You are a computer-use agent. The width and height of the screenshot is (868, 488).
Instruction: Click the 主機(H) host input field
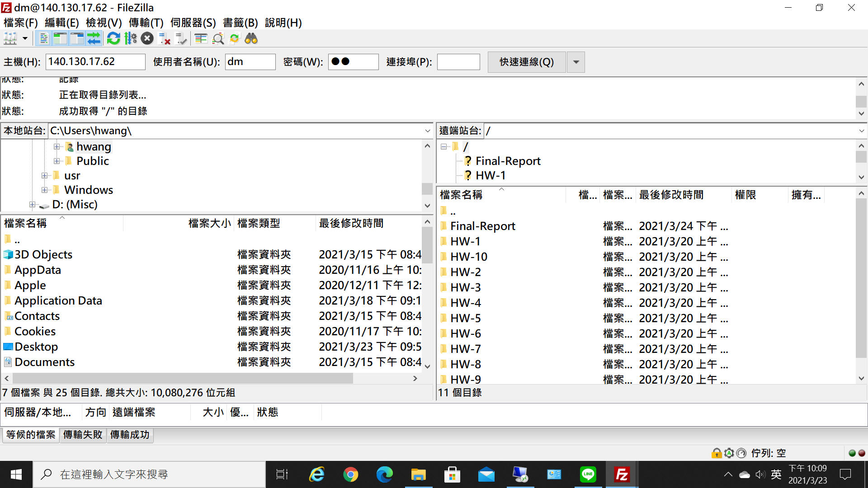pos(95,62)
